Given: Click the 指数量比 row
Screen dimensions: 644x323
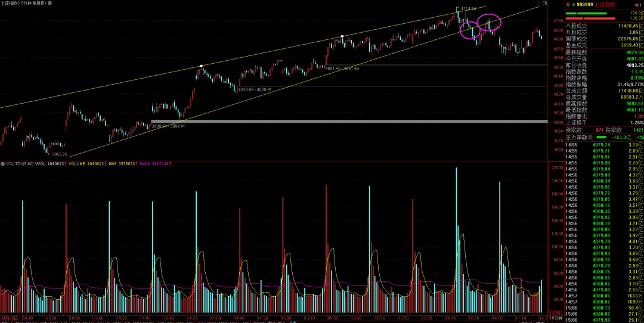Looking at the screenshot, I should click(605, 117).
